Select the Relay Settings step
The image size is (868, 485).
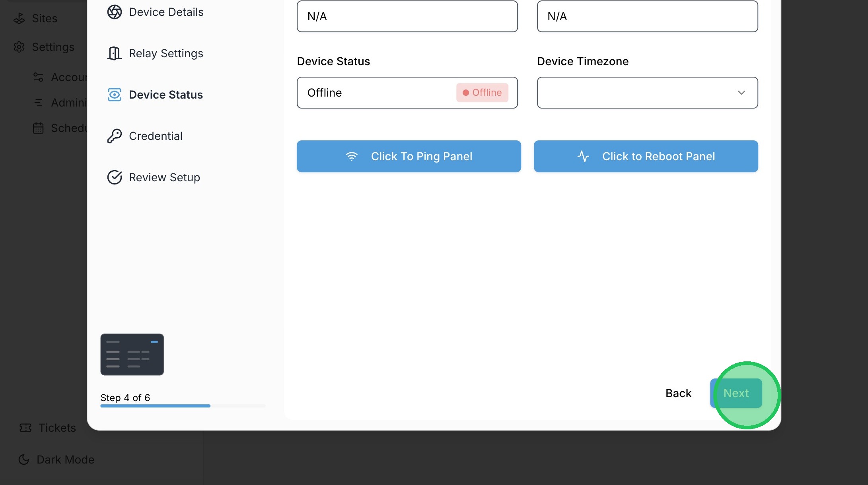coord(166,53)
